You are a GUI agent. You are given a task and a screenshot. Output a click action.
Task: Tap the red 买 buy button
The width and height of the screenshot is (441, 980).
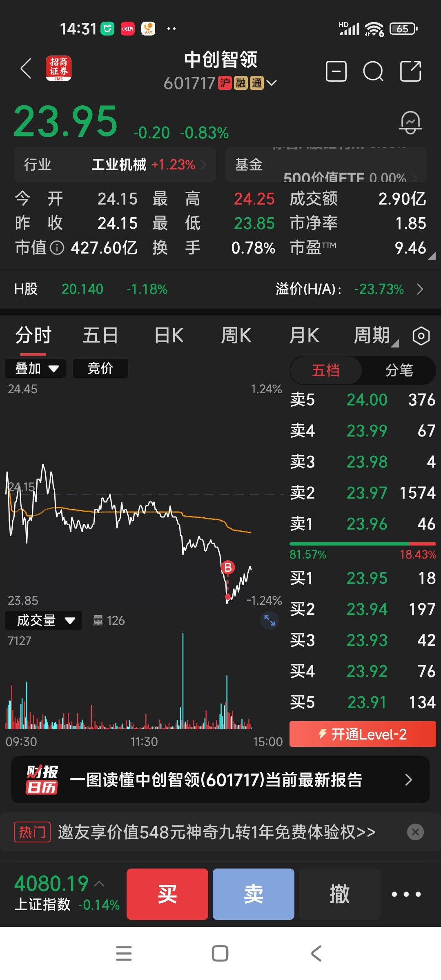(x=167, y=894)
